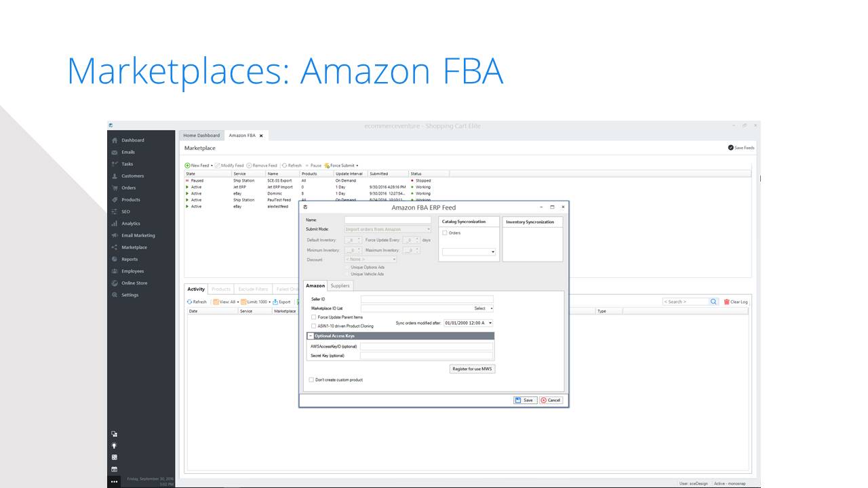Click the Export icon in Activity toolbar
The image size is (868, 488).
point(275,302)
